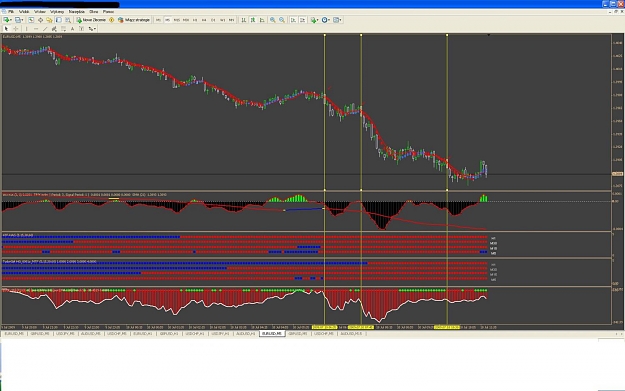Switch to H4 timeframe
Viewport: 625px width, 391px height.
tap(204, 20)
